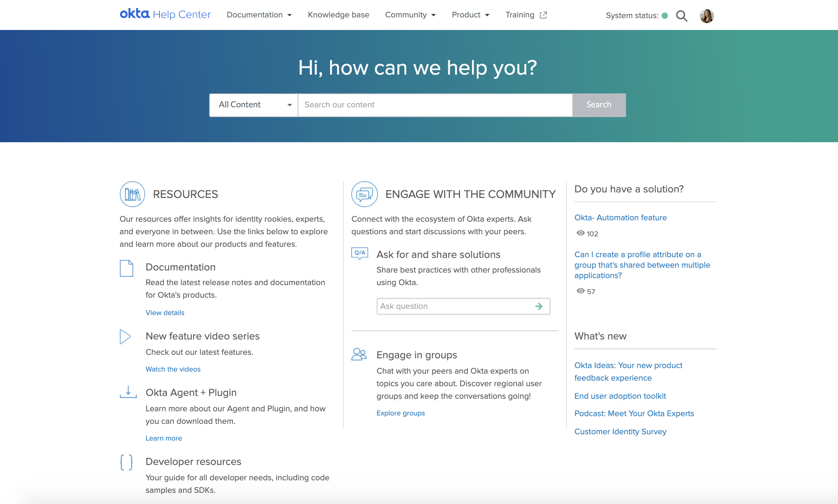Click the video series play icon
This screenshot has width=838, height=504.
tap(125, 337)
